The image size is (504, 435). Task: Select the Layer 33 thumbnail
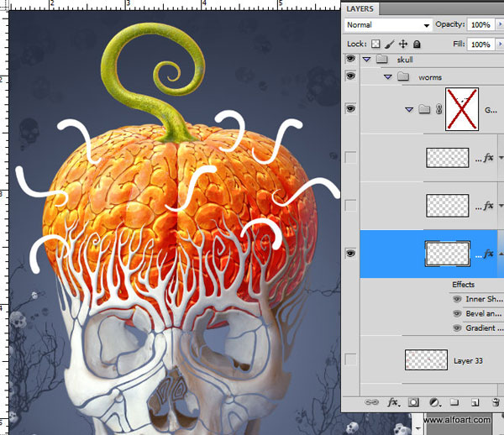[426, 359]
